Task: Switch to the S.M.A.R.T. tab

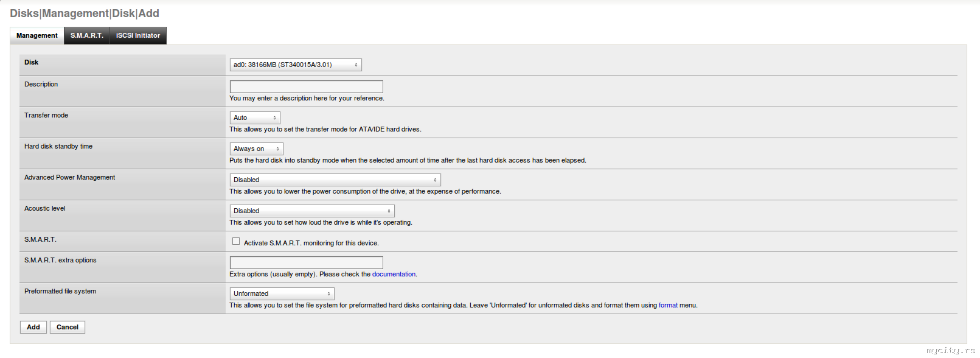Action: tap(87, 35)
